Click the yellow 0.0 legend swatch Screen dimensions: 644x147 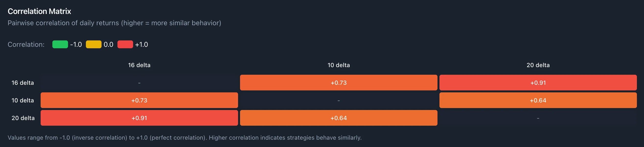(x=93, y=44)
